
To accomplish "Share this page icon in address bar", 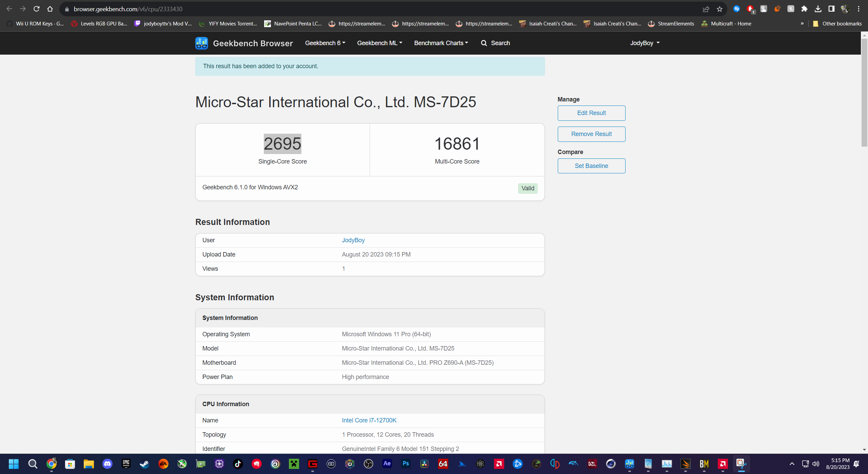I will click(x=706, y=9).
